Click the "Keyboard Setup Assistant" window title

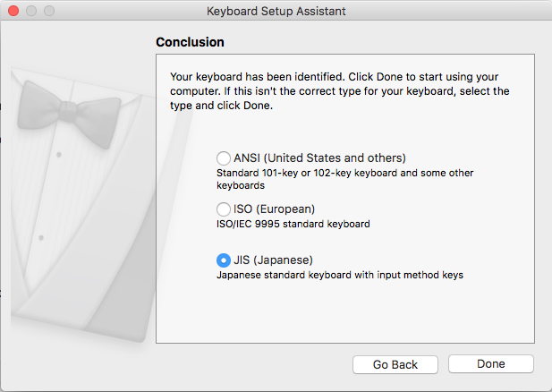point(276,11)
